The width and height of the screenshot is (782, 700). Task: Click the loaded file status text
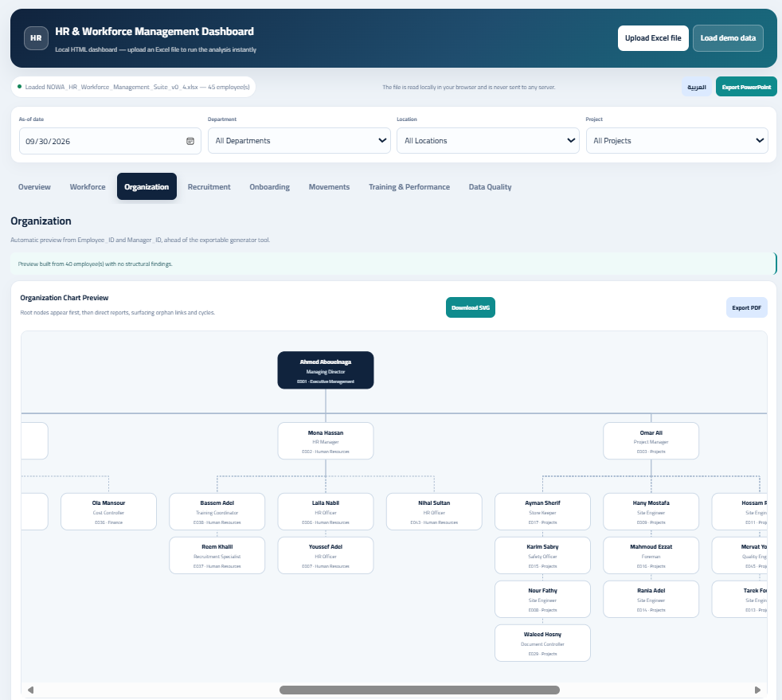(137, 87)
